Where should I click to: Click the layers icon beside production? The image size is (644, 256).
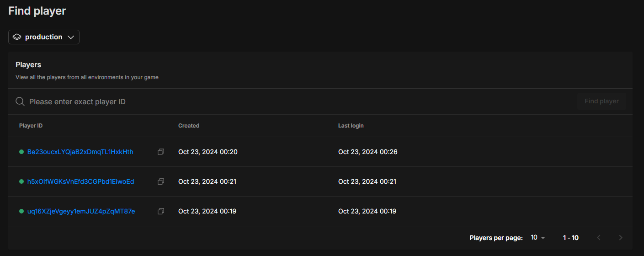[x=17, y=37]
